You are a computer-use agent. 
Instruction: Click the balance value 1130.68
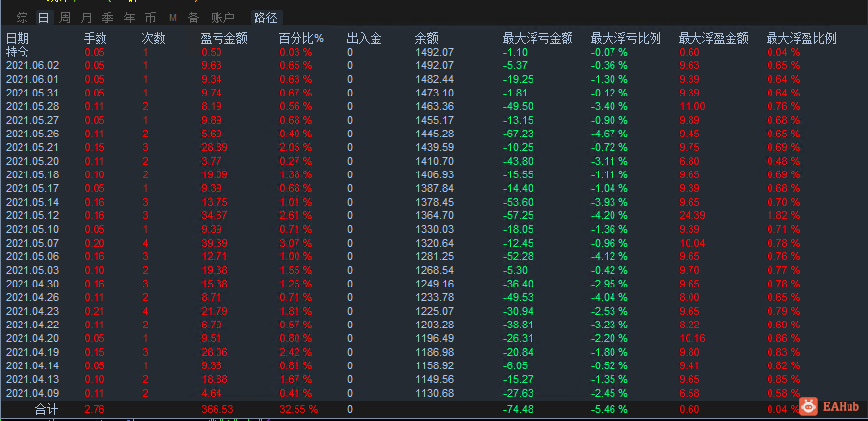point(434,394)
